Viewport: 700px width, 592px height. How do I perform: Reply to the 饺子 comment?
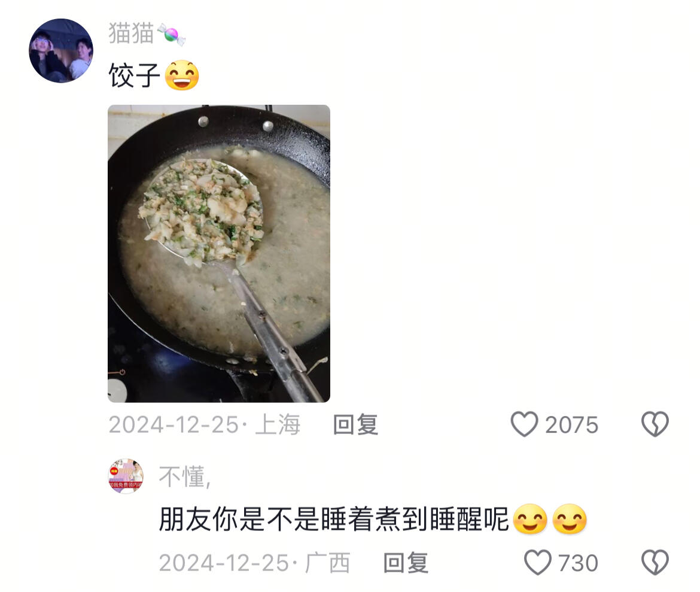356,424
